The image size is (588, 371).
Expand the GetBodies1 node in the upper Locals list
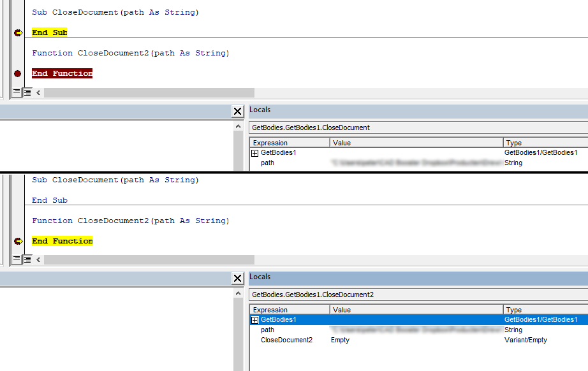[x=255, y=153]
